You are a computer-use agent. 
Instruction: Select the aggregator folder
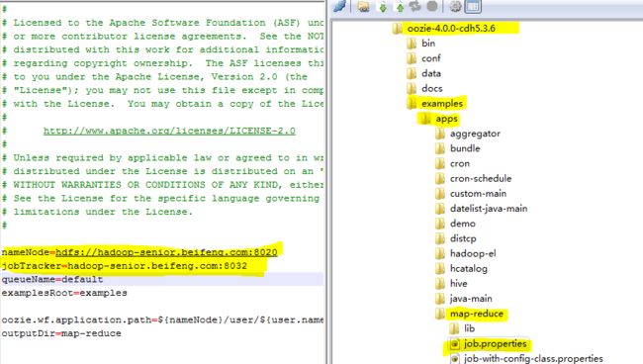475,134
